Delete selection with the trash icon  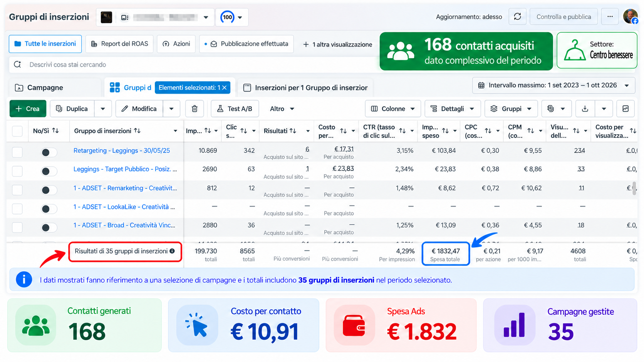tap(195, 109)
